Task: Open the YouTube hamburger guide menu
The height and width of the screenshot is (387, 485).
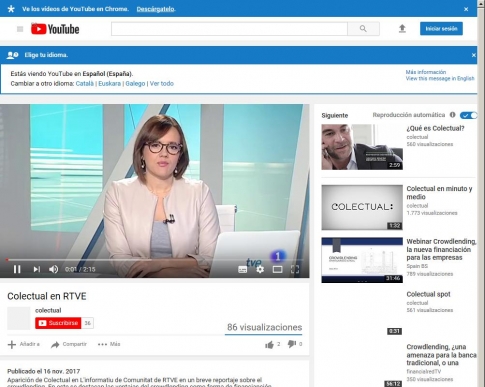Action: (x=20, y=29)
